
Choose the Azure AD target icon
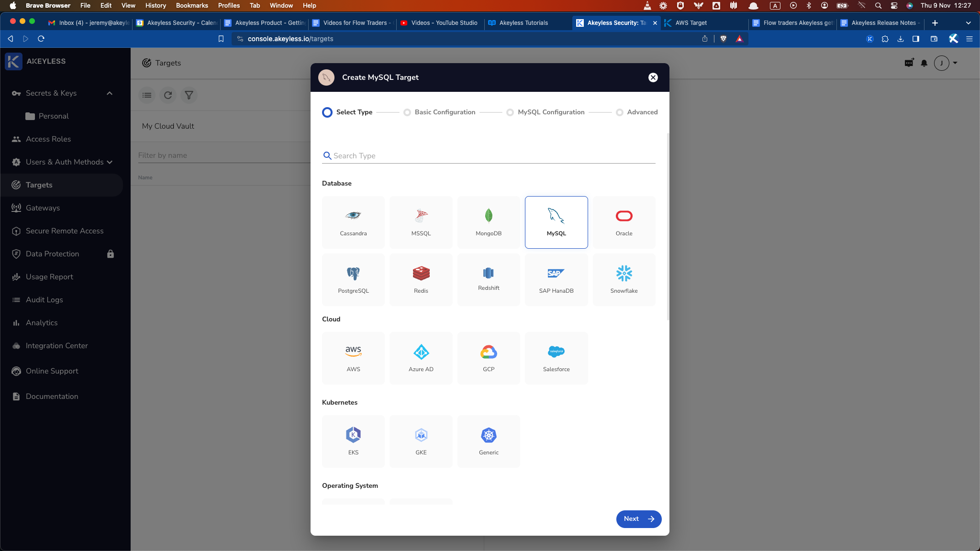pyautogui.click(x=421, y=358)
